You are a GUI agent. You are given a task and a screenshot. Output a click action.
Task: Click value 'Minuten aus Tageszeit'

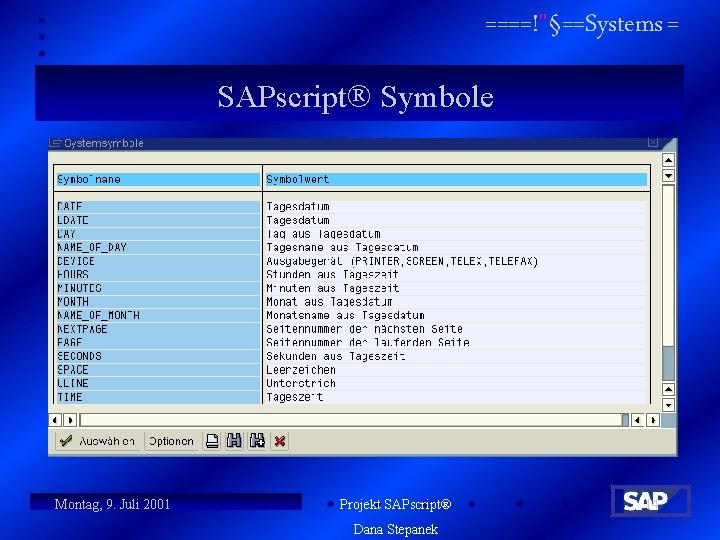pos(332,288)
